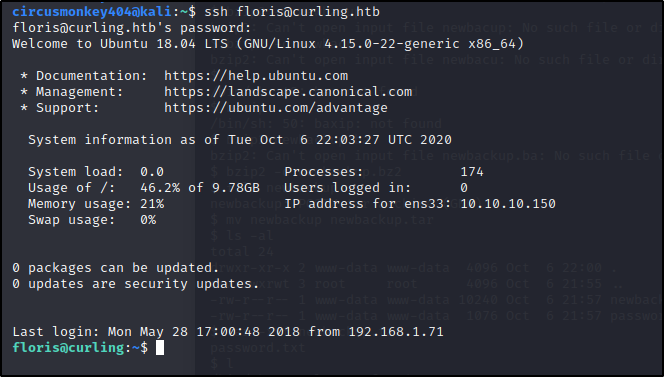Click the System information timestamp line

pos(240,140)
